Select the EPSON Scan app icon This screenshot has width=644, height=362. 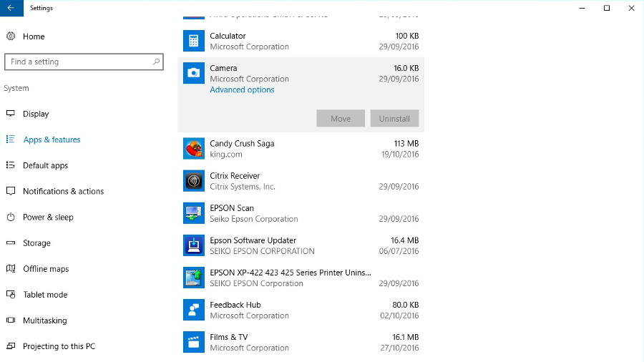click(194, 213)
